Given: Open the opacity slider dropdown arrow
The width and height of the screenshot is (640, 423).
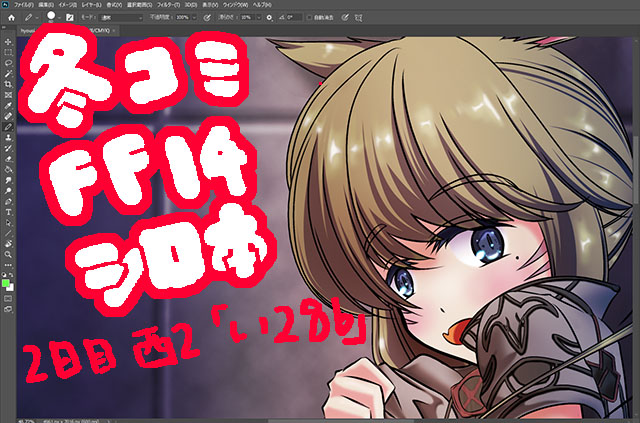Looking at the screenshot, I should point(194,18).
